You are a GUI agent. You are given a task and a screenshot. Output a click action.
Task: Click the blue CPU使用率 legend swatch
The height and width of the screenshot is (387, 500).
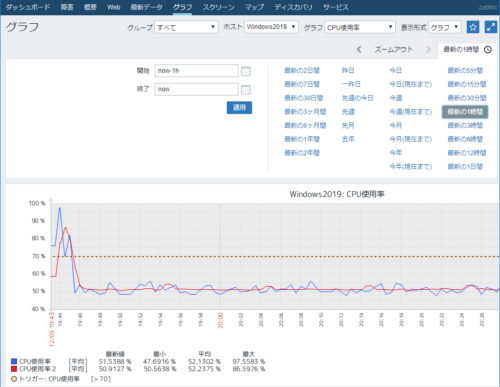coord(14,361)
